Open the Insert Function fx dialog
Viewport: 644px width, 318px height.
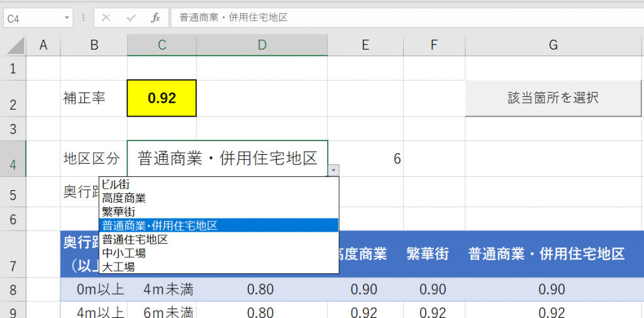(155, 18)
